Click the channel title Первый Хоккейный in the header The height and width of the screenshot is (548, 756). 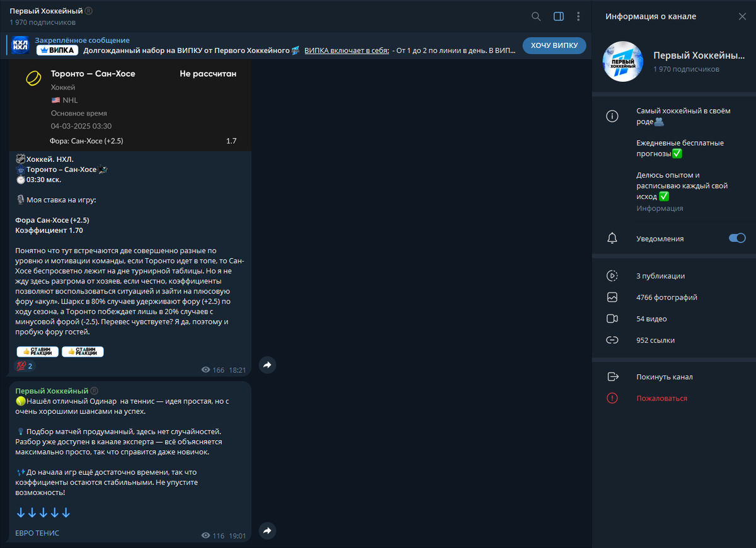(x=47, y=11)
